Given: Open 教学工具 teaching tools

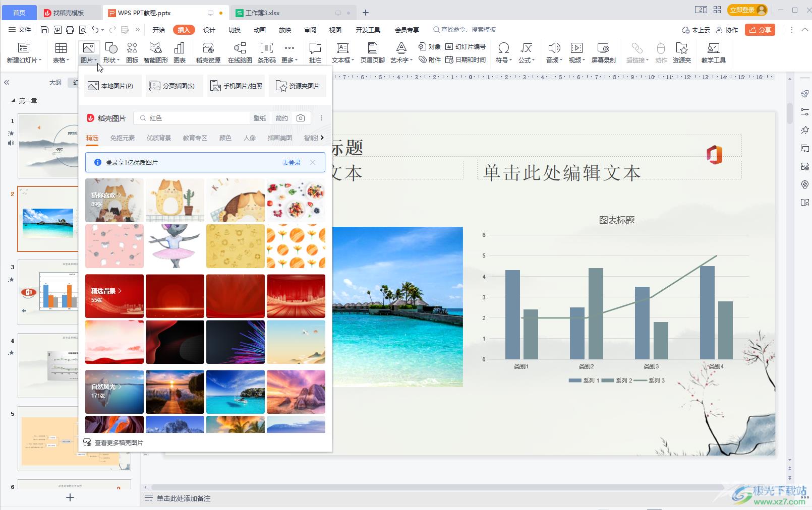Looking at the screenshot, I should point(714,52).
